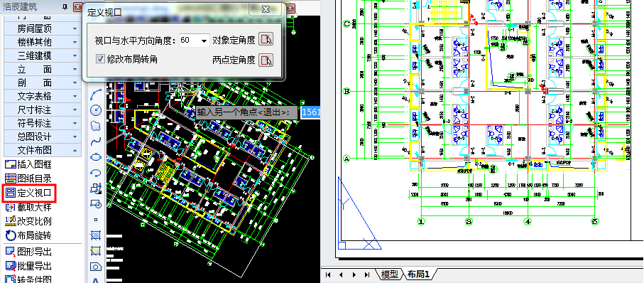Switch to the 模型 tab
This screenshot has width=644, height=283.
389,274
